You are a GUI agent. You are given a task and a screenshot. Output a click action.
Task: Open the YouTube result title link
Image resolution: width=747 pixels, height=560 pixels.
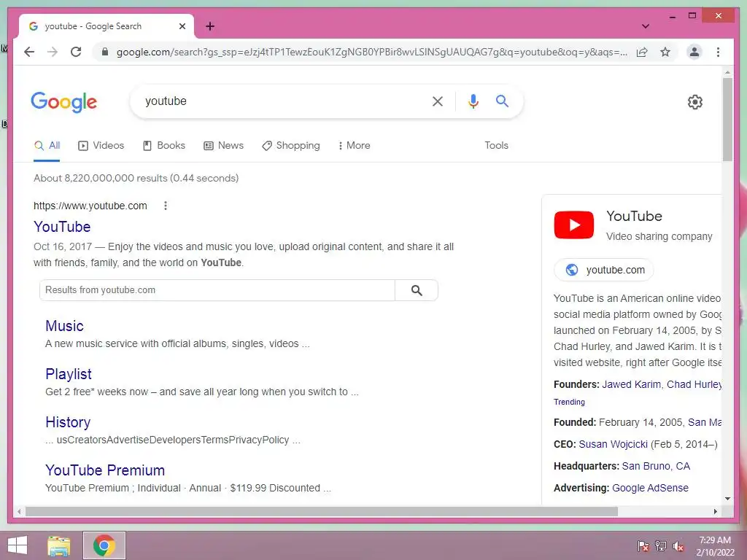tap(62, 227)
